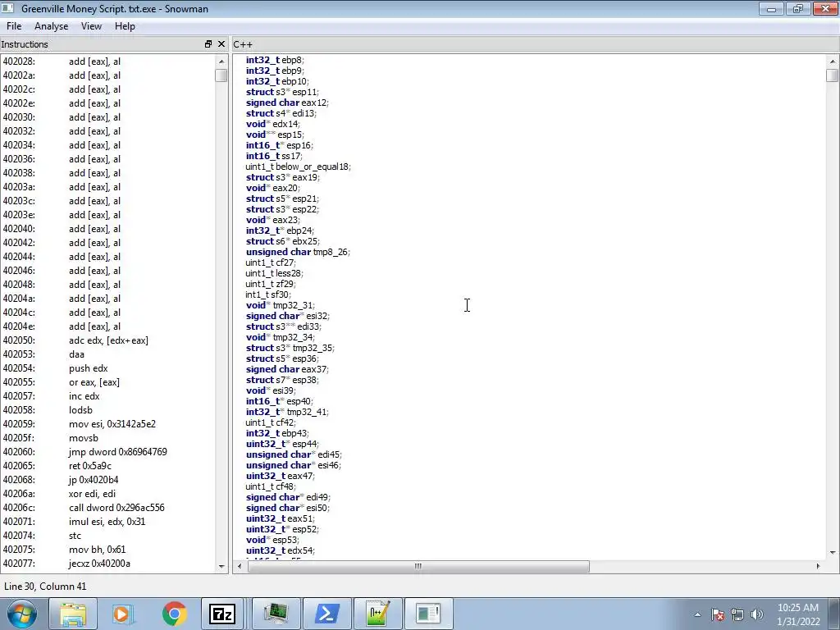Image resolution: width=840 pixels, height=630 pixels.
Task: Click the Instructions panel scroll down arrow
Action: click(x=221, y=566)
